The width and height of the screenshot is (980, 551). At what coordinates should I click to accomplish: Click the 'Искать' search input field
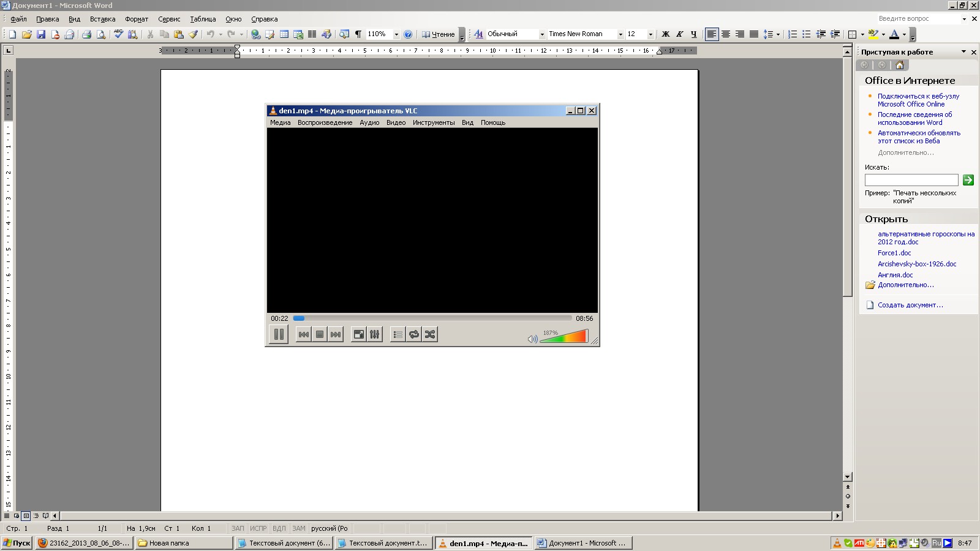coord(911,180)
